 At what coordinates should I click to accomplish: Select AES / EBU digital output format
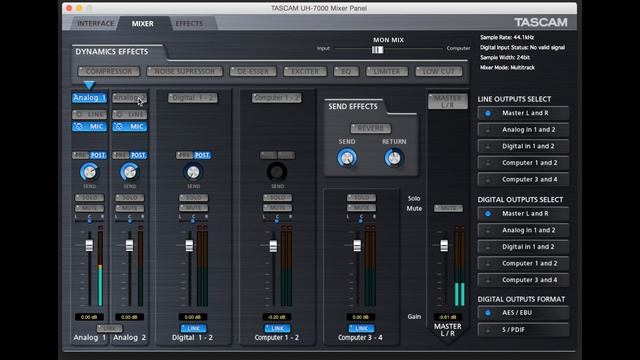tap(523, 313)
